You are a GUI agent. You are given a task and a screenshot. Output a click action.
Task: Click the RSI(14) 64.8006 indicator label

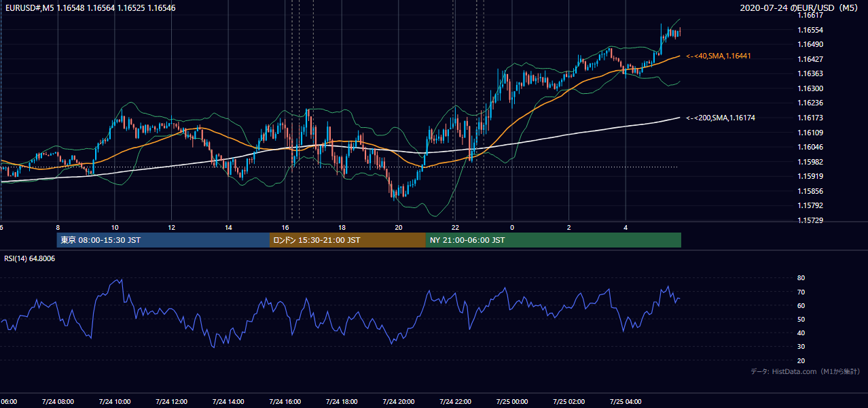30,258
